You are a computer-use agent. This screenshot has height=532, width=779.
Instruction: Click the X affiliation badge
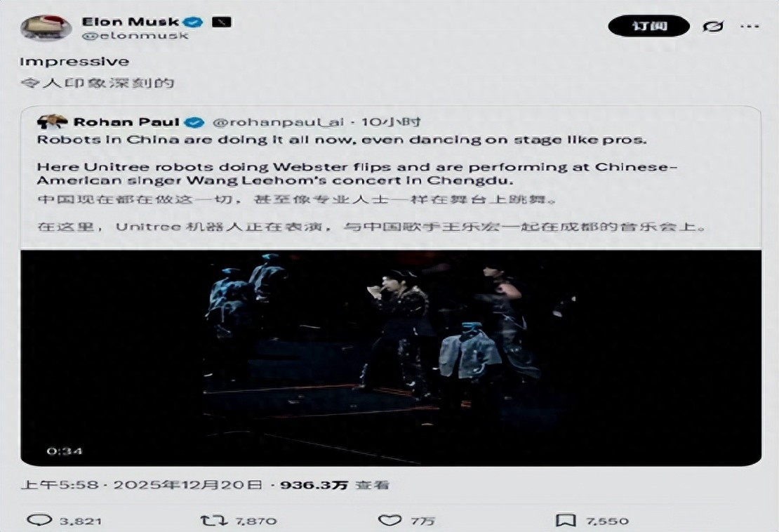(221, 22)
